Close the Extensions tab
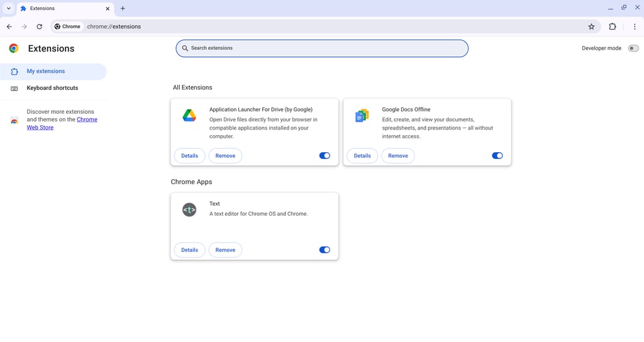644x342 pixels. 108,8
